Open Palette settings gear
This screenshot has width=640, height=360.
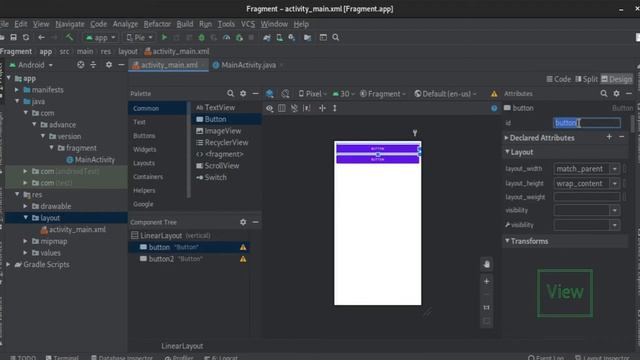coord(243,93)
